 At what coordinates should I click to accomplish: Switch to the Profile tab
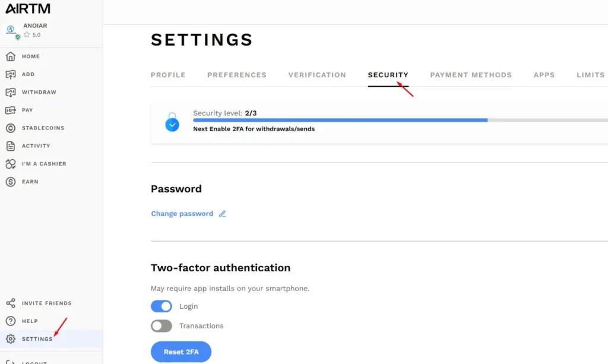pos(168,75)
